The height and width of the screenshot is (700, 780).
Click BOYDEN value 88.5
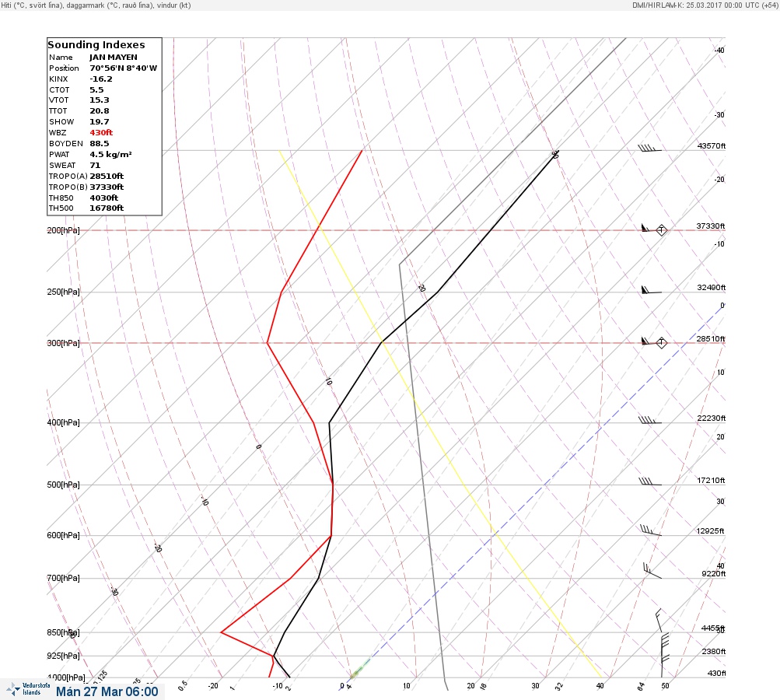pyautogui.click(x=99, y=144)
